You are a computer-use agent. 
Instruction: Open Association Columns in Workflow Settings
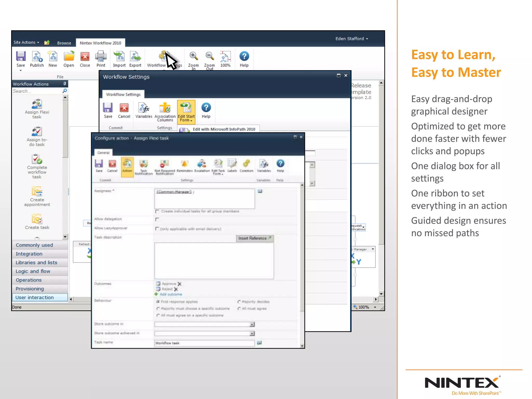(x=165, y=112)
